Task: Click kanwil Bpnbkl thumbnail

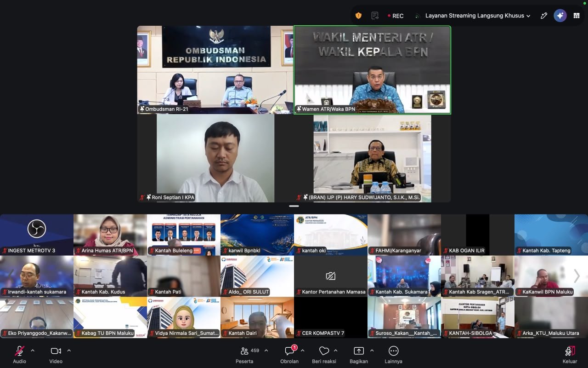Action: [x=257, y=235]
